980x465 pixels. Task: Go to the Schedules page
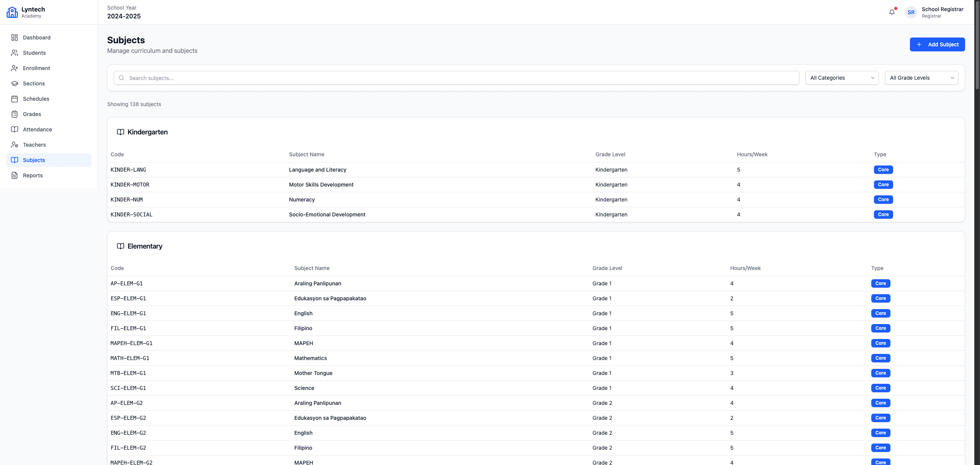(49, 99)
